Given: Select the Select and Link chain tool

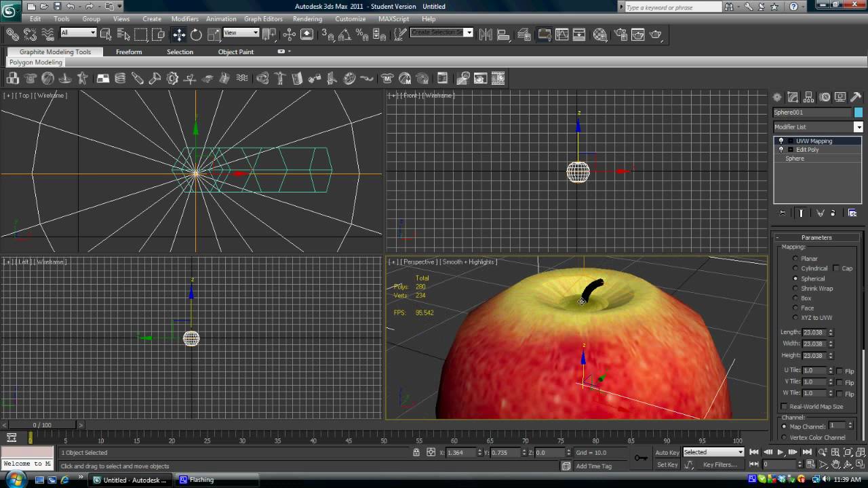Looking at the screenshot, I should click(x=13, y=35).
